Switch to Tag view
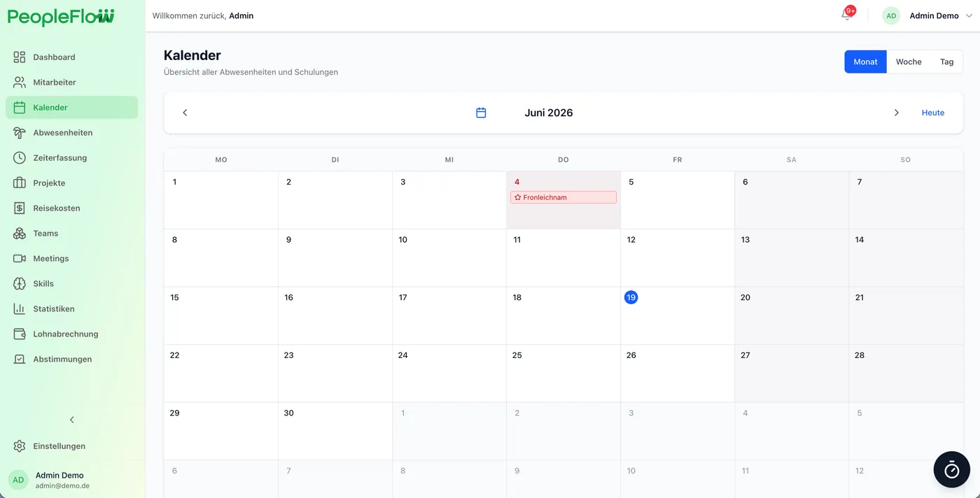The height and width of the screenshot is (498, 980). pos(947,62)
